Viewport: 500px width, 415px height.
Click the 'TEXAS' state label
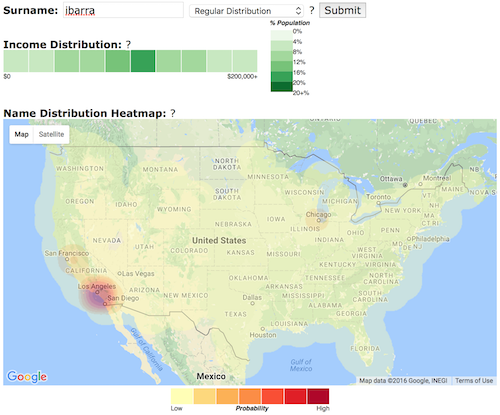236,314
